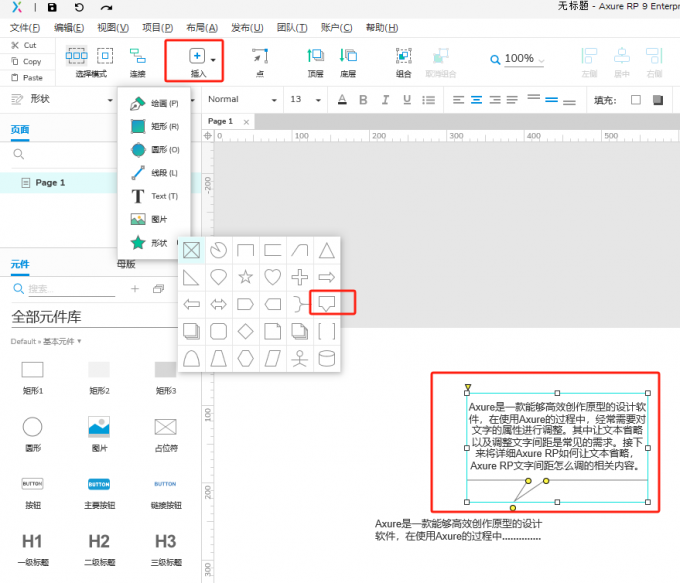Pick the diamond shape in grid
This screenshot has height=583, width=680.
click(x=246, y=331)
